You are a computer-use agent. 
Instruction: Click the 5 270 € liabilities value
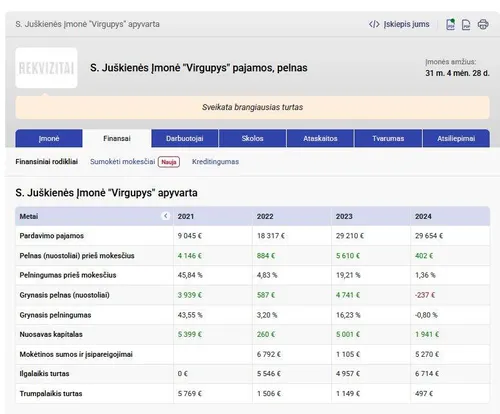pyautogui.click(x=427, y=354)
